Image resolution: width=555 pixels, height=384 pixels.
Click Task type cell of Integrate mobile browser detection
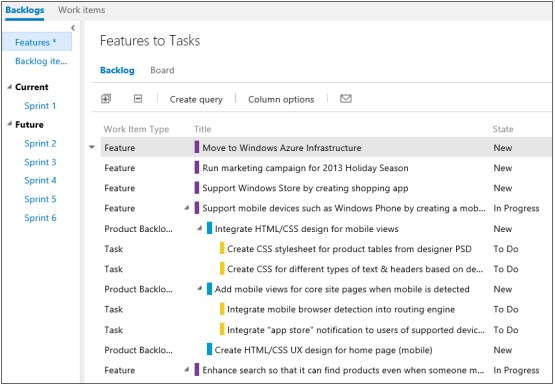click(x=113, y=309)
